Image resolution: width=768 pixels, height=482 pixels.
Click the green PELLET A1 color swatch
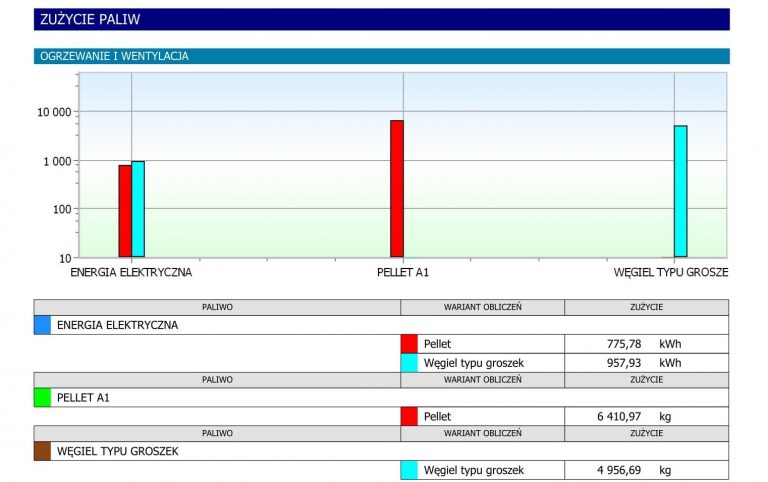[x=42, y=398]
